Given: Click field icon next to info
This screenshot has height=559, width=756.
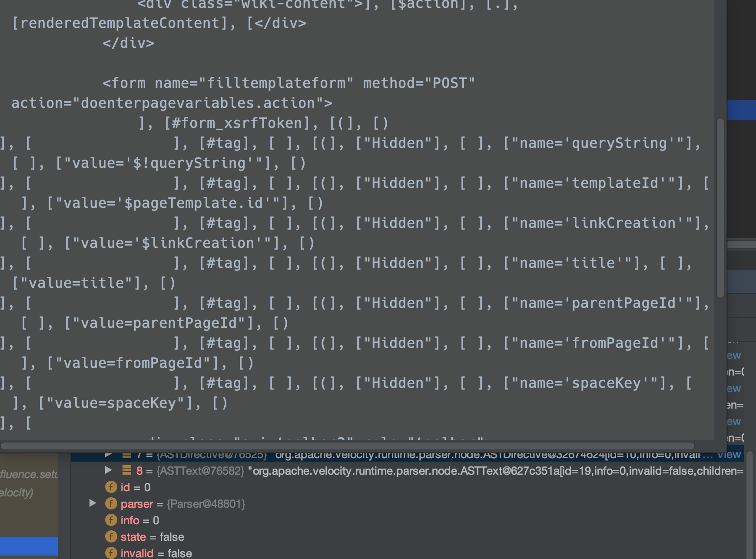Looking at the screenshot, I should [111, 520].
